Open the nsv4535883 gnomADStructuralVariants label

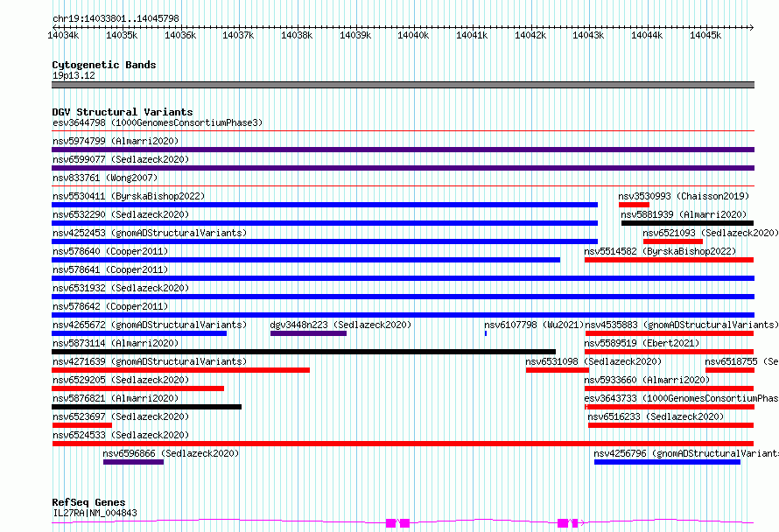(x=682, y=325)
